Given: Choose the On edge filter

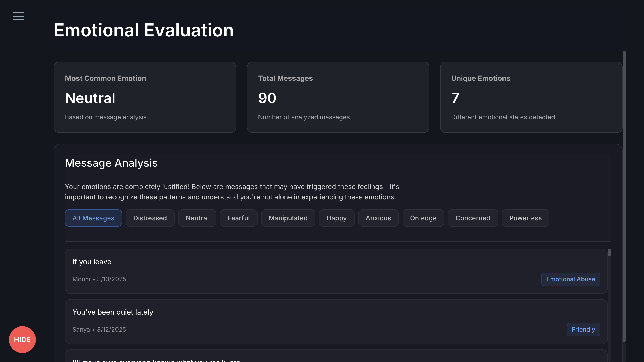Looking at the screenshot, I should point(423,218).
